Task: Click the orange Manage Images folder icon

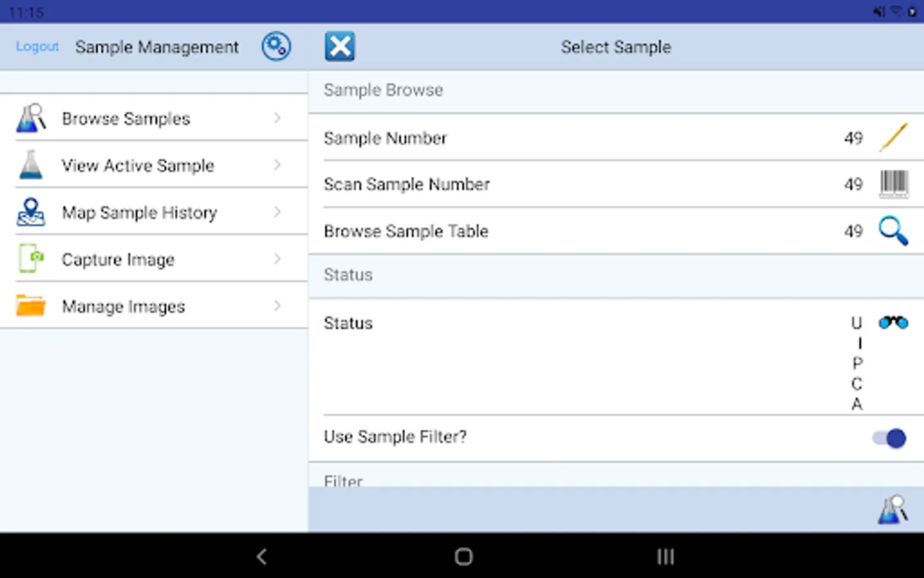Action: [30, 306]
